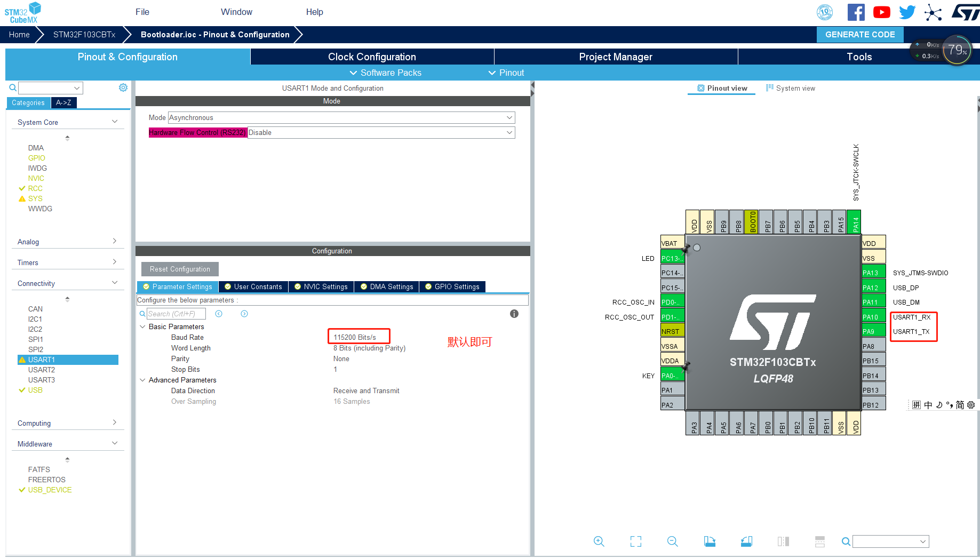Switch to the Tools tab
Viewport: 980px width, 558px height.
tap(859, 57)
